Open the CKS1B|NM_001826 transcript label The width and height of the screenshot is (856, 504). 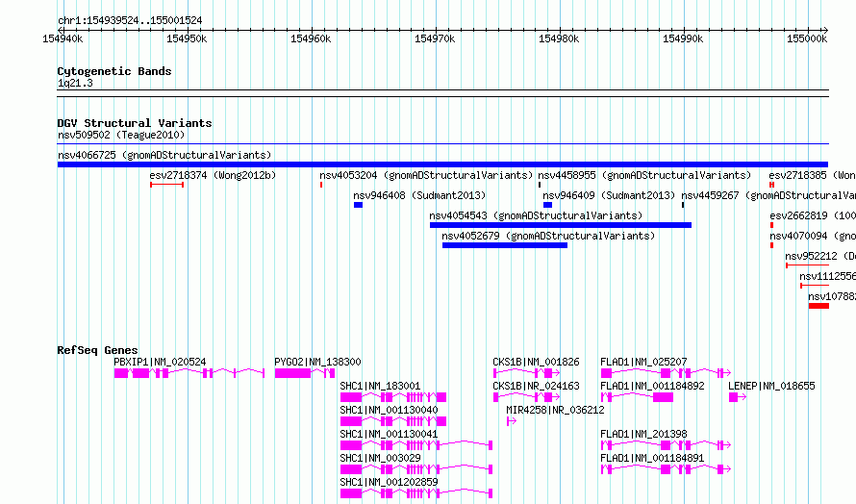[536, 362]
